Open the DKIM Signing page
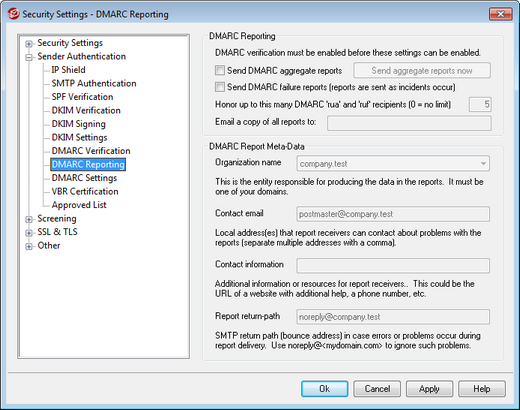 click(x=78, y=124)
